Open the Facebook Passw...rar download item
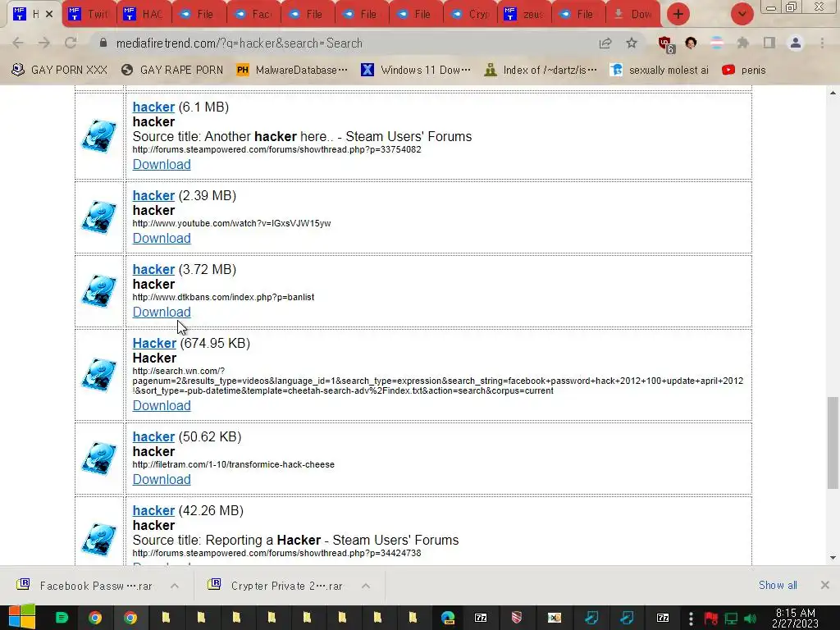Viewport: 840px width, 630px height. (85, 586)
